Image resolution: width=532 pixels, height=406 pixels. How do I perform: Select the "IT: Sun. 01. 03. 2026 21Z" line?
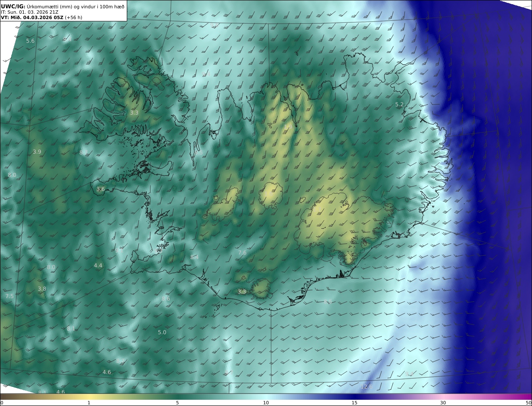30,12
